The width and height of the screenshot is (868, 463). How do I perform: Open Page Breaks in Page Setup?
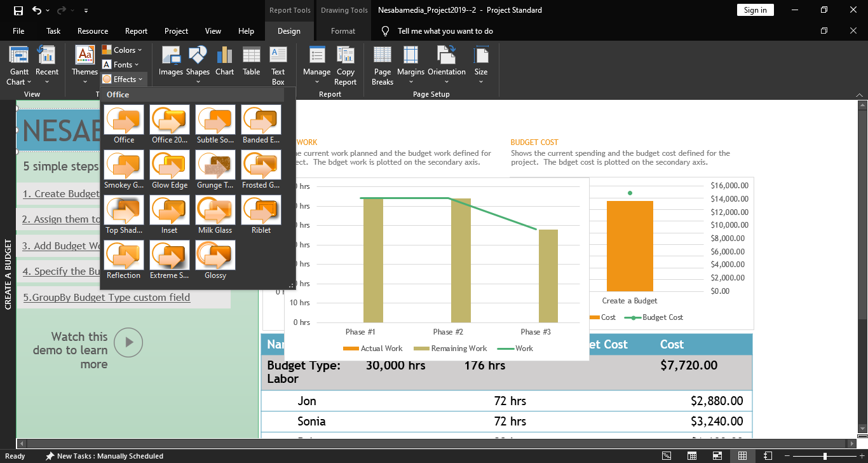383,66
